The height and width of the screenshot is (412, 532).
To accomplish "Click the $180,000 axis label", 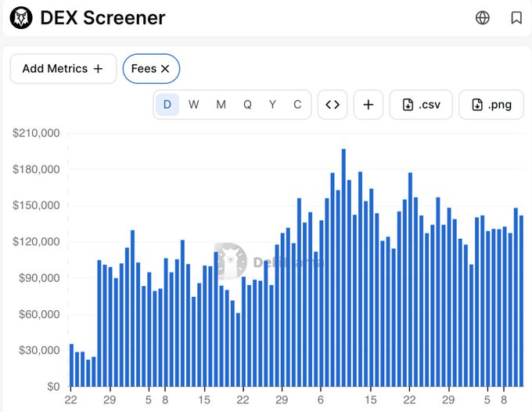I will point(36,169).
